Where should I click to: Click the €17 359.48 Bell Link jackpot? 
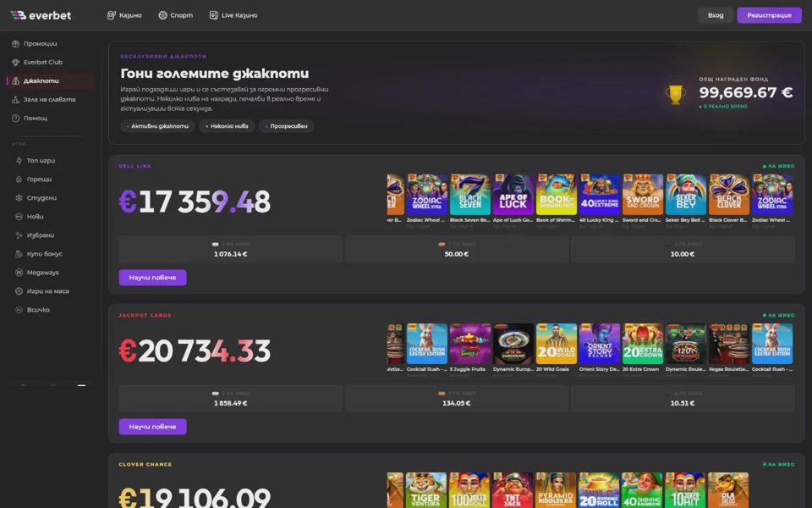click(195, 202)
